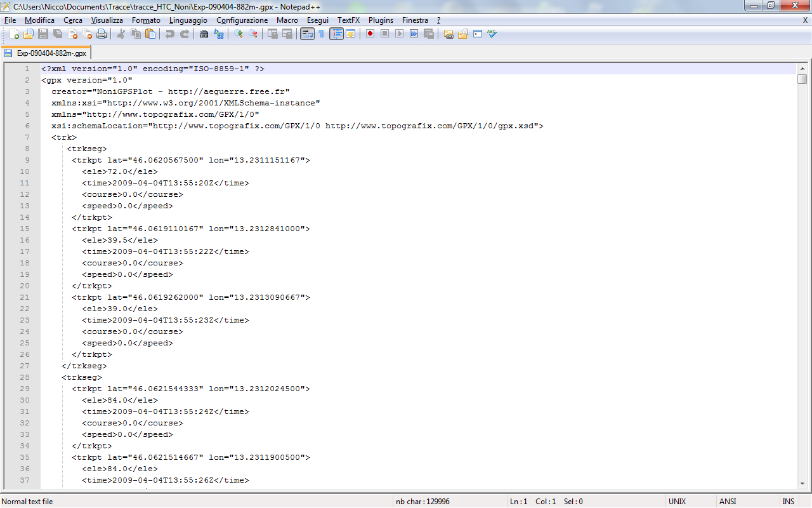Viewport: 812px width, 508px height.
Task: Play back the recorded macro
Action: [399, 34]
